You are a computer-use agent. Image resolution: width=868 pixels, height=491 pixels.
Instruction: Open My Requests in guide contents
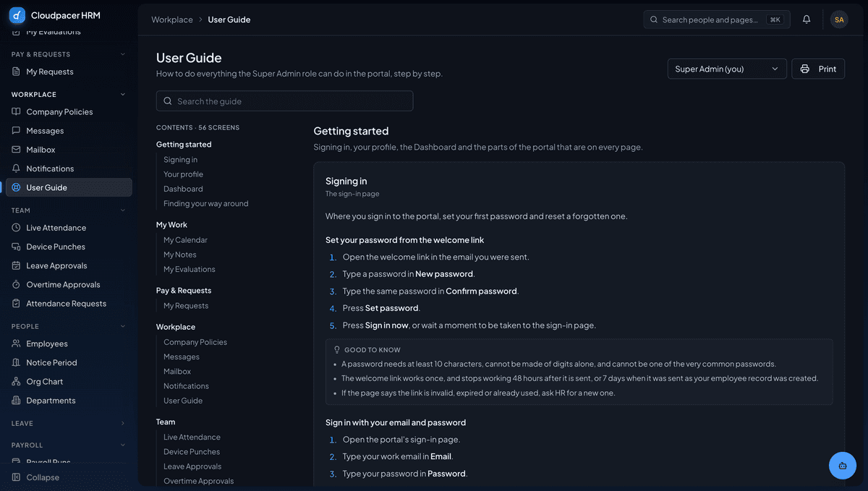click(186, 306)
